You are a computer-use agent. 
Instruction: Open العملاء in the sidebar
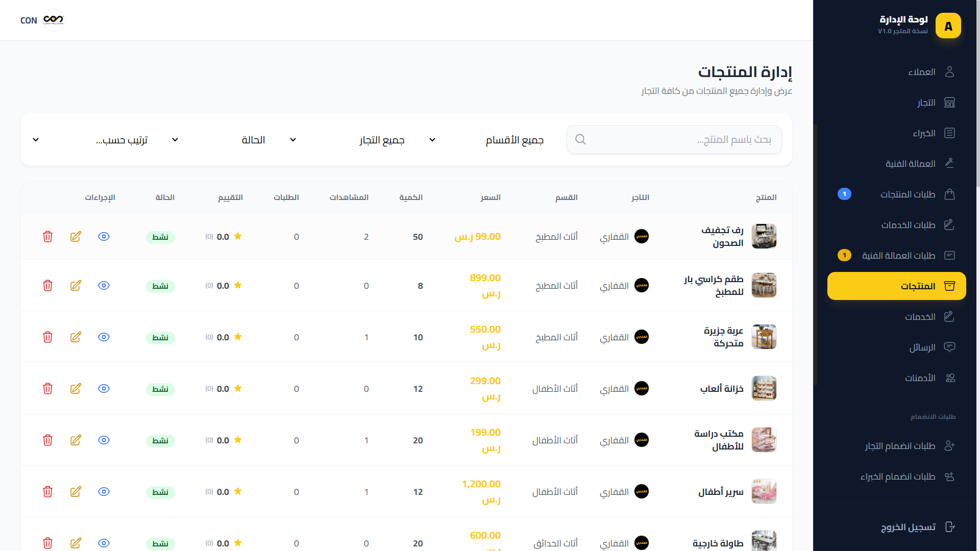click(921, 72)
